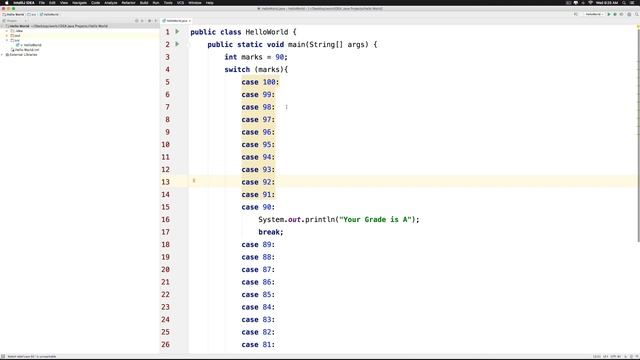This screenshot has width=640, height=360.
Task: Click the editor vertical scrollbar
Action: point(638,137)
